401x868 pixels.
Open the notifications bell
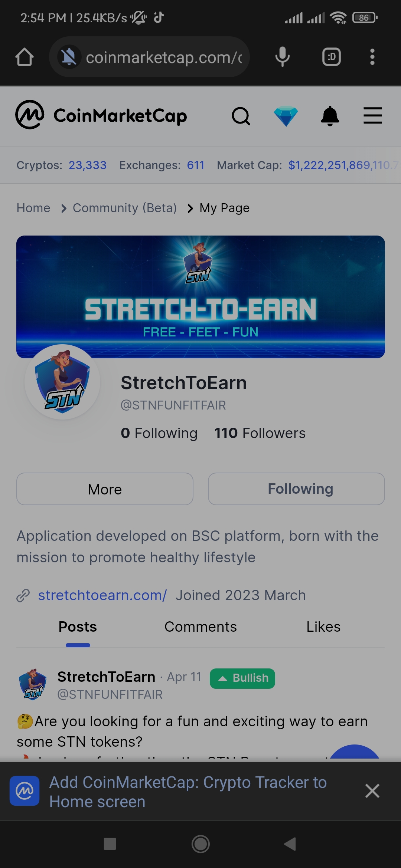coord(330,116)
